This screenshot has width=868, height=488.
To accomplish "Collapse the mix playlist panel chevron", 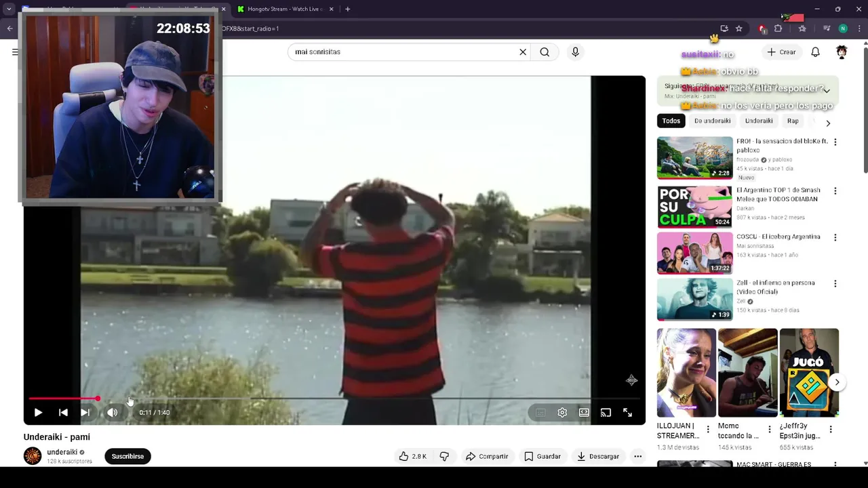I will [x=827, y=91].
